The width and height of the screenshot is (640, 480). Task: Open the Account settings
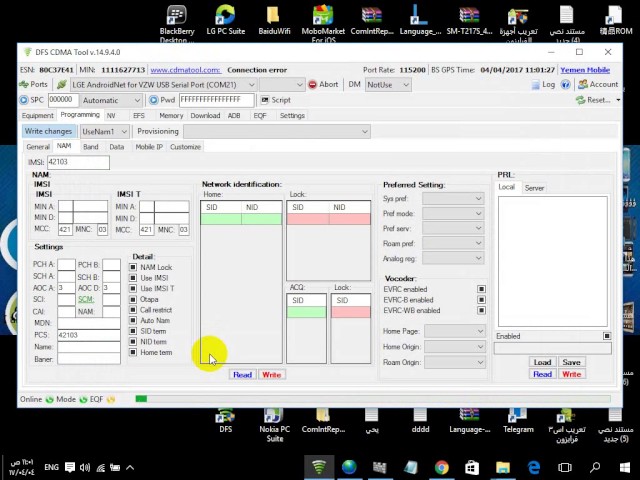[x=598, y=84]
